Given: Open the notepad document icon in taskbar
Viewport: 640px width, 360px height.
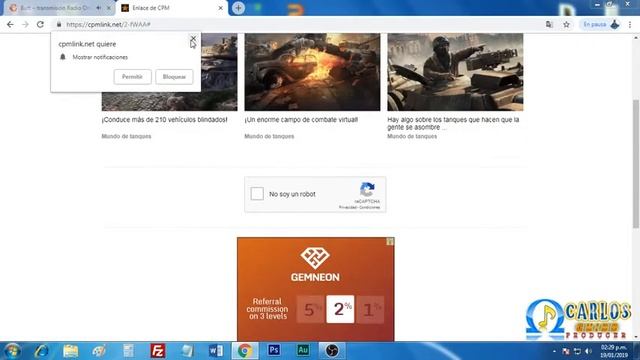Looking at the screenshot, I should (187, 351).
